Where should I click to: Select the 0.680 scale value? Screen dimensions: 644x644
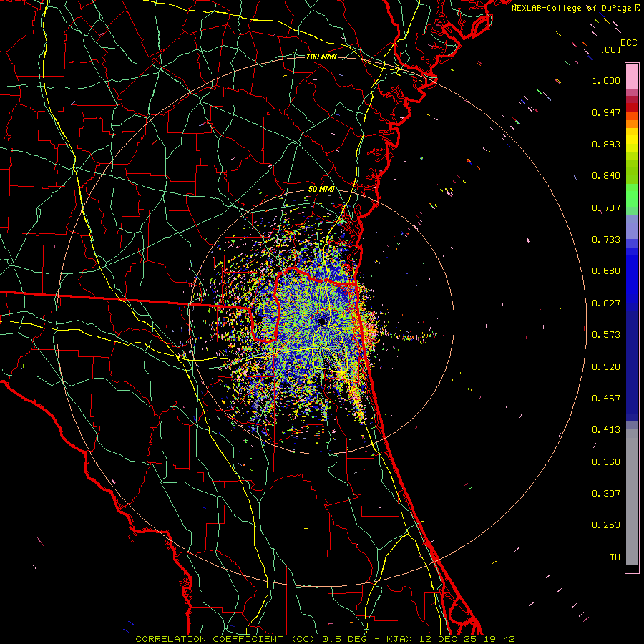(x=606, y=271)
